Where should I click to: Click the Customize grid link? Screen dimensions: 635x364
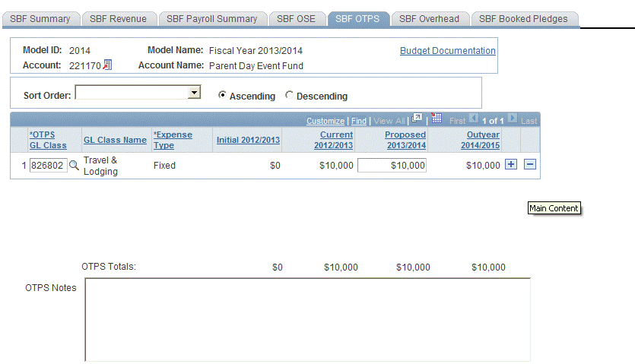(x=325, y=121)
